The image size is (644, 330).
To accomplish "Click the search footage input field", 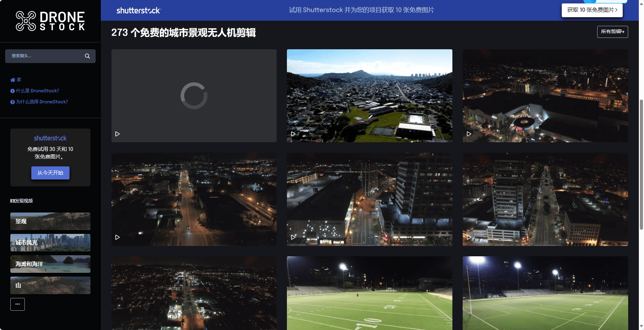I will (x=45, y=56).
